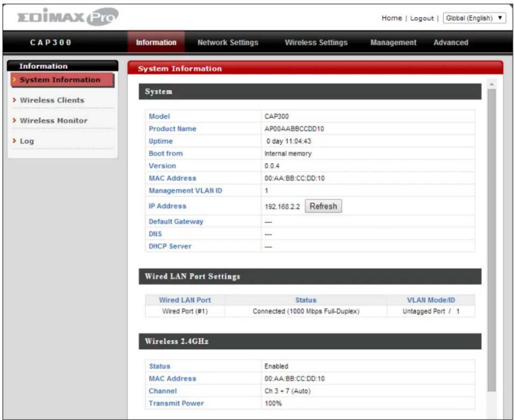Switch to the Information tab

click(156, 43)
